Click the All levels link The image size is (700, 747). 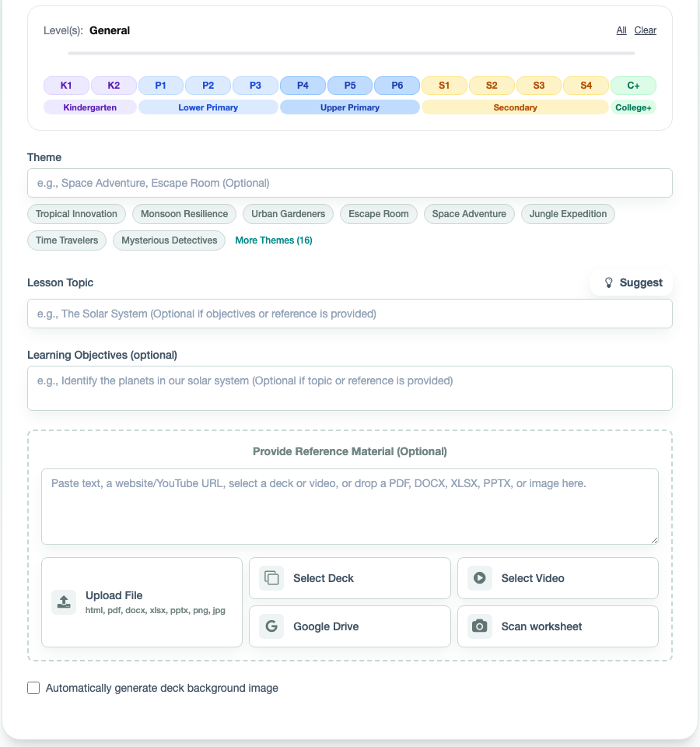tap(621, 30)
